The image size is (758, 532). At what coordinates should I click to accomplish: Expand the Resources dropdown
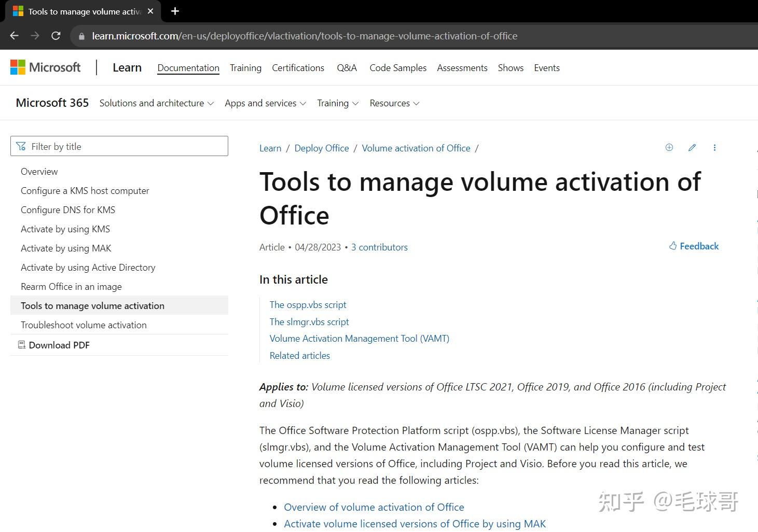click(394, 103)
